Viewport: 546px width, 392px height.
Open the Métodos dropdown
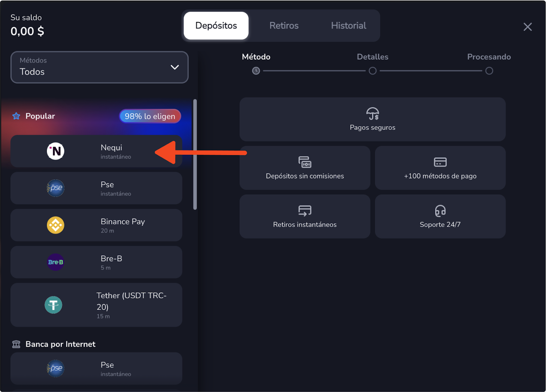(x=99, y=67)
